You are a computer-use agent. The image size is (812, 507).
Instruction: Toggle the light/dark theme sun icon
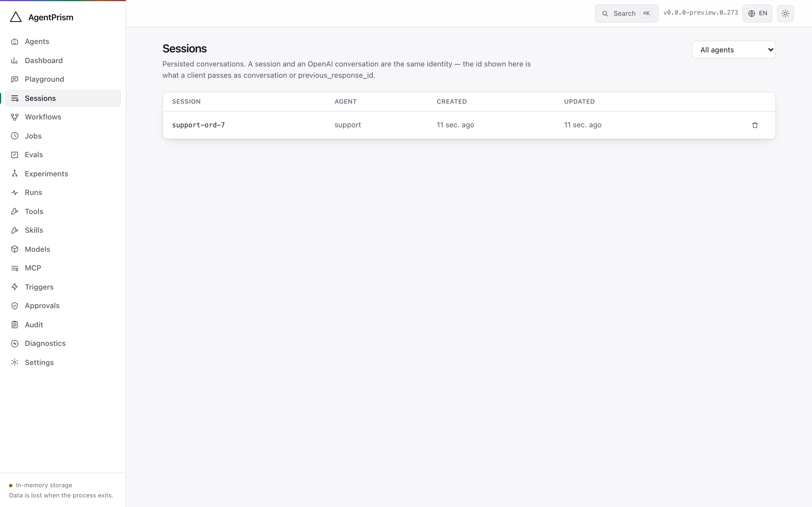[x=785, y=14]
